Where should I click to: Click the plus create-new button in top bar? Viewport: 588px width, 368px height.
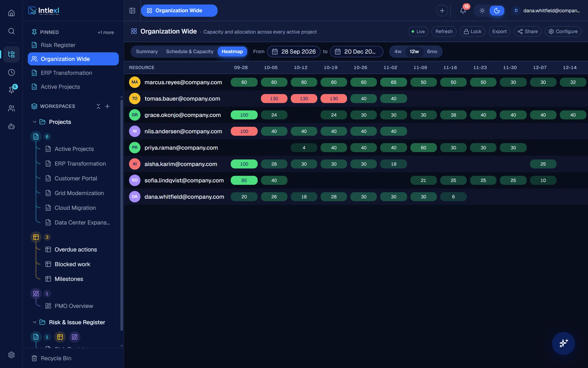tap(442, 11)
